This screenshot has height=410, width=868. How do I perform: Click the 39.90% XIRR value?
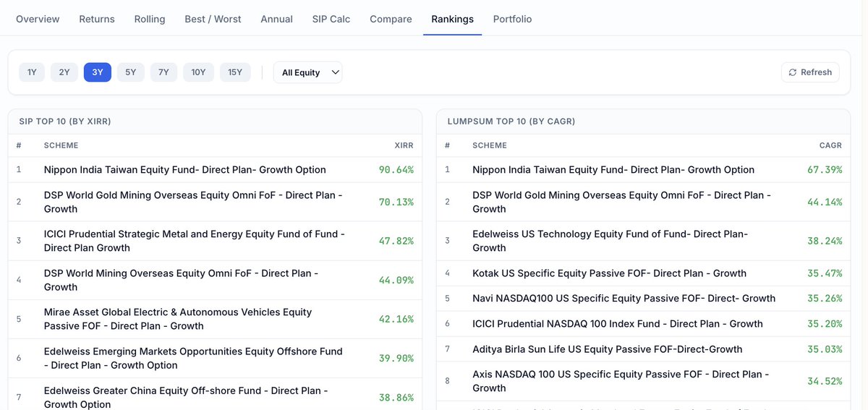pyautogui.click(x=396, y=359)
